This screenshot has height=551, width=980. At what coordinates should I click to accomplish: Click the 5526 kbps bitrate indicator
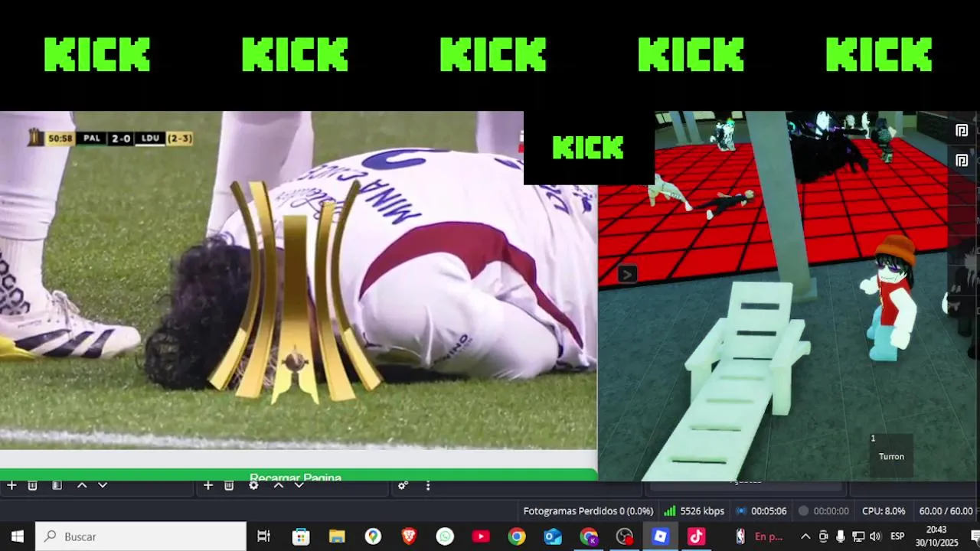[x=694, y=511]
